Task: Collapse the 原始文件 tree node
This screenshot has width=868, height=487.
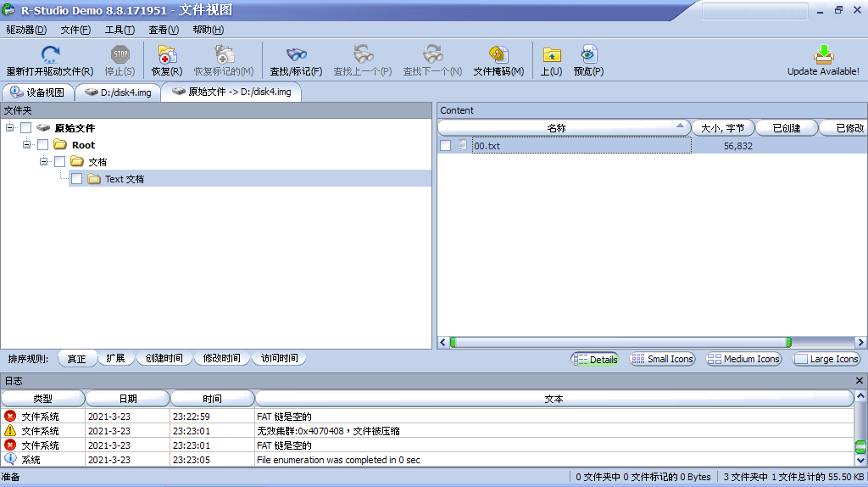Action: point(9,127)
